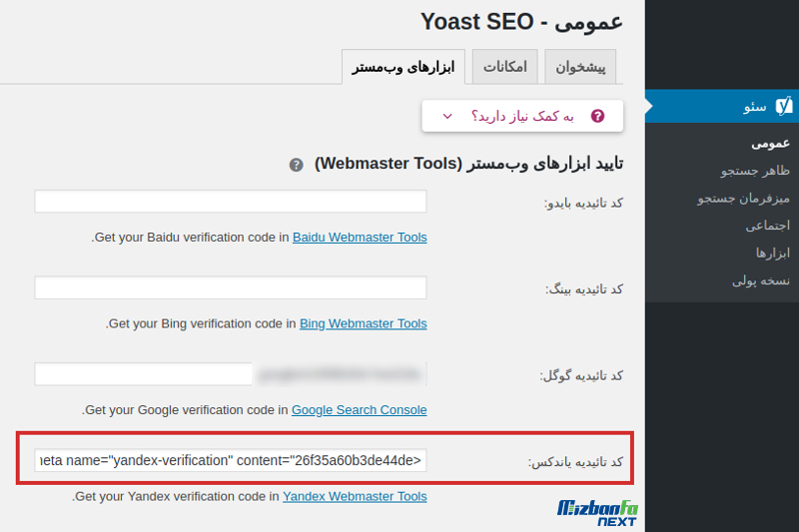Viewport: 799px width, 532px height.
Task: Click the 'کد تائیدیه بایدو:' label
Action: 583,204
